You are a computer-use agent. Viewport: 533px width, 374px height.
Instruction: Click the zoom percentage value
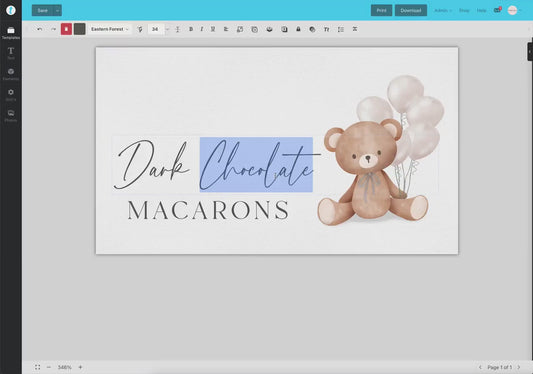65,367
